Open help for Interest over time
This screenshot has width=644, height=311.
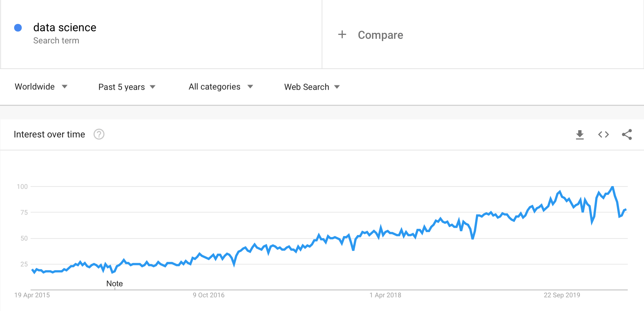(x=99, y=134)
